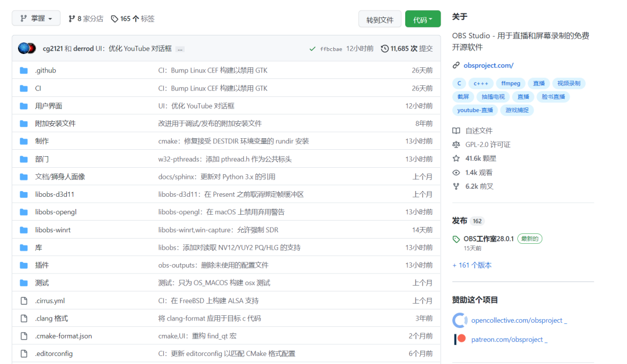The height and width of the screenshot is (364, 627).
Task: Open commit message 'UI: 优化 YouTube 对话框' in header
Action: (x=134, y=48)
